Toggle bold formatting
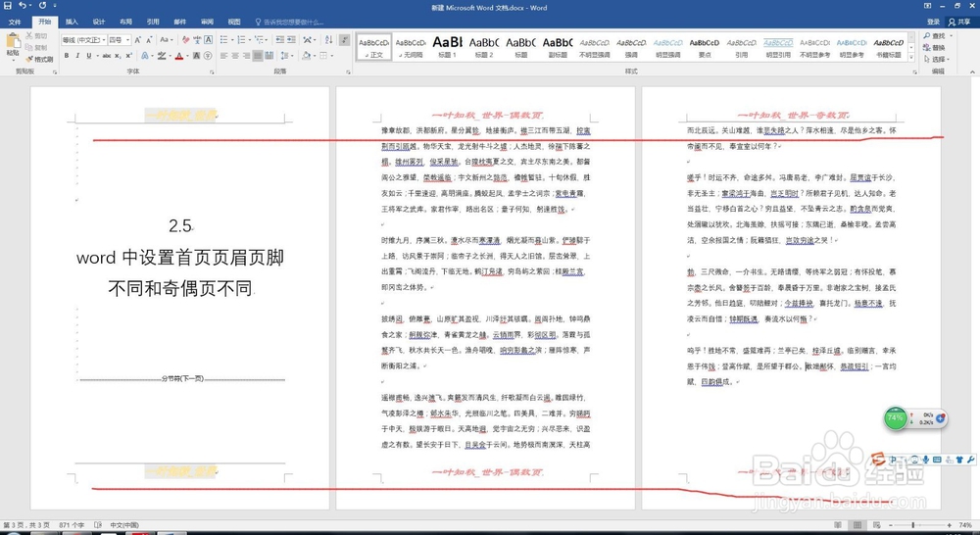The image size is (980, 535). tap(67, 56)
